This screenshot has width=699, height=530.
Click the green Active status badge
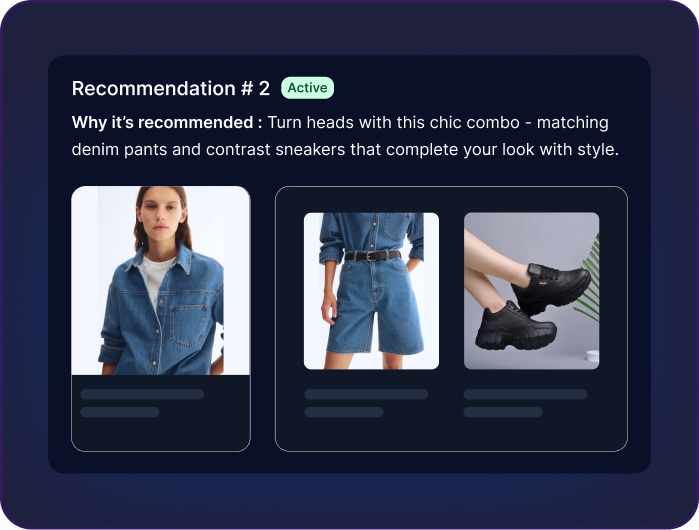(307, 88)
